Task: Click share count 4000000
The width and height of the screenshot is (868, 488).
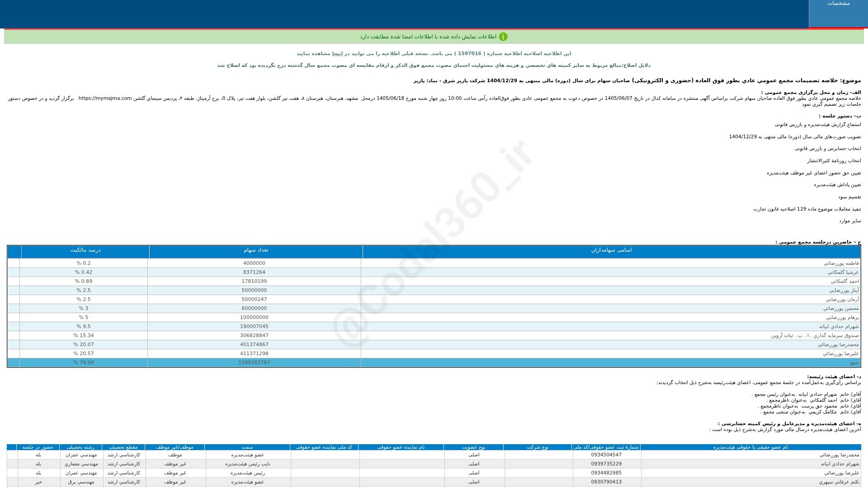Action: point(254,263)
